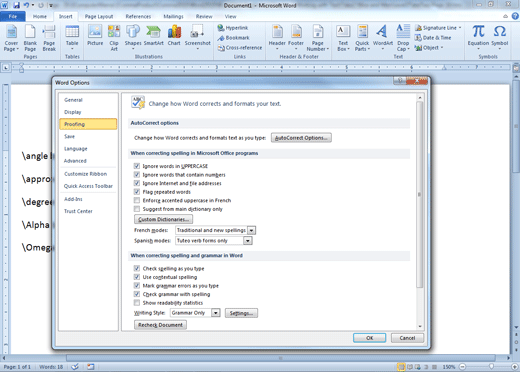Toggle Use contextual spelling

coord(137,277)
